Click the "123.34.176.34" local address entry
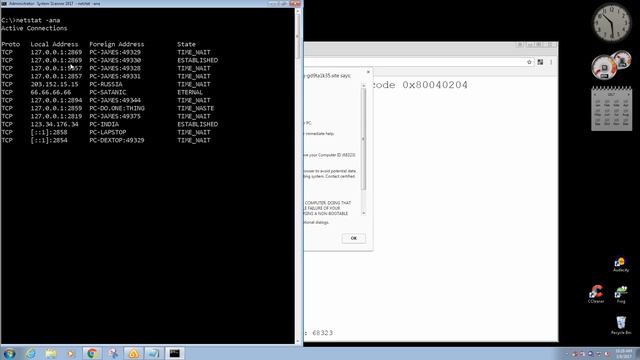 click(54, 124)
